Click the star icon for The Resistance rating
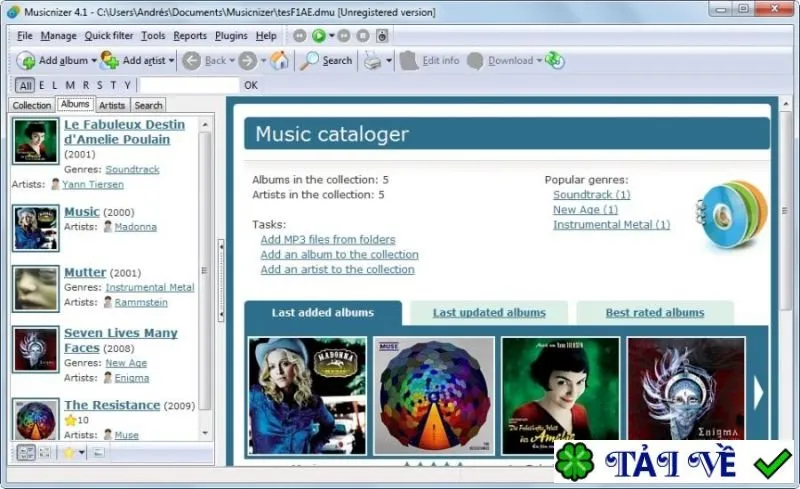Image resolution: width=800 pixels, height=489 pixels. pos(70,420)
